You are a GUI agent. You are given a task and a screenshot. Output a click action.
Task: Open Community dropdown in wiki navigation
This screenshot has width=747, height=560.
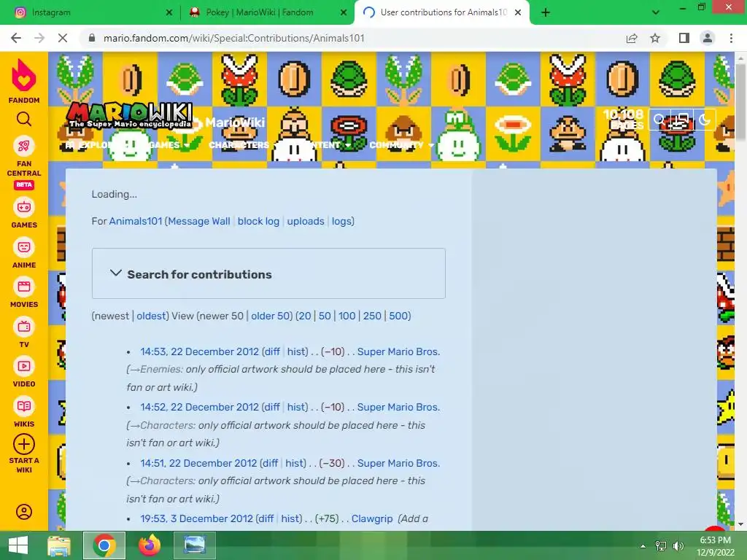(x=401, y=145)
